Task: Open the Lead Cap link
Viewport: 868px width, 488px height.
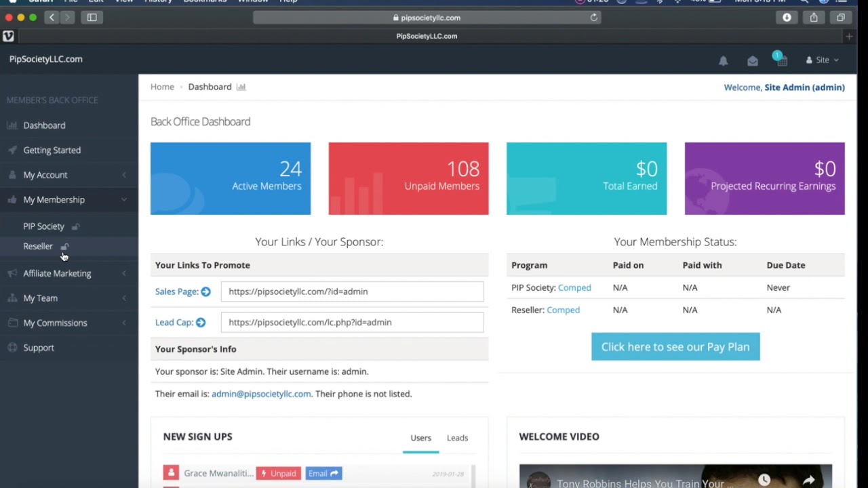Action: (x=174, y=323)
